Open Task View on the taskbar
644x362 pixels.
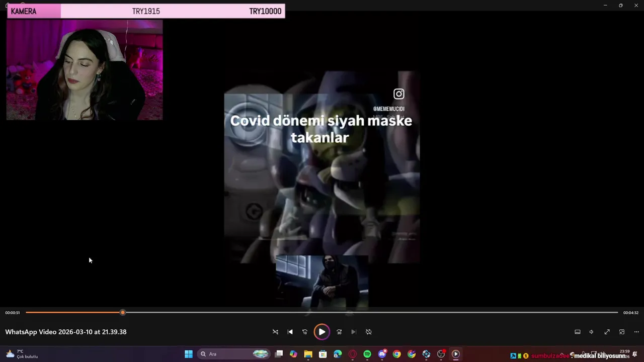click(279, 354)
